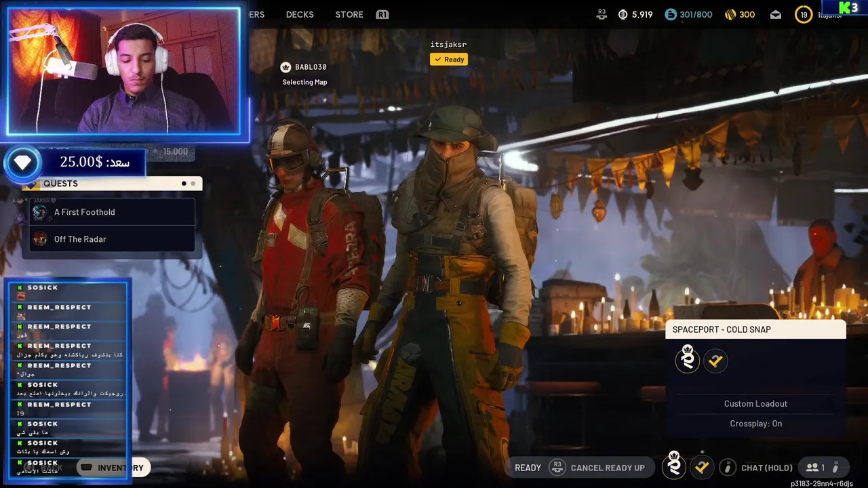Screen dimensions: 868x488
Task: Open the Off The Radar quest
Action: coord(113,239)
